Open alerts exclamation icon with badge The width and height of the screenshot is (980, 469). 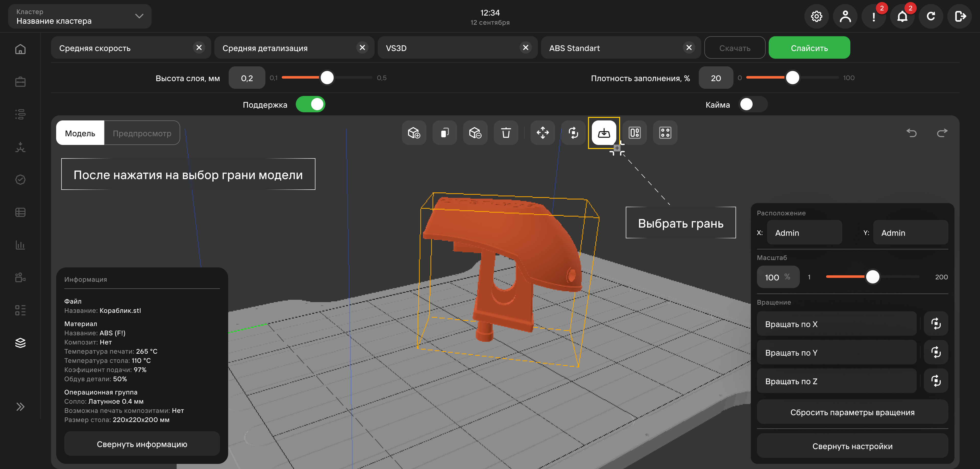pyautogui.click(x=874, y=16)
